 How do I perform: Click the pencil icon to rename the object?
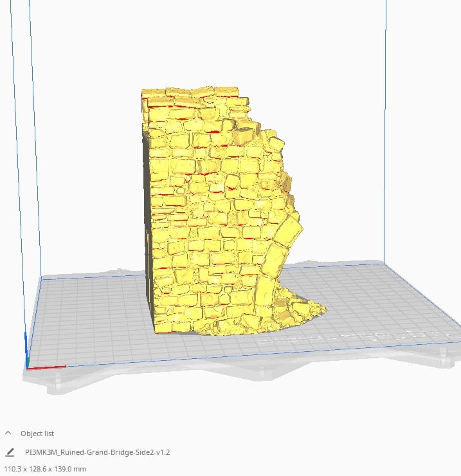click(10, 452)
